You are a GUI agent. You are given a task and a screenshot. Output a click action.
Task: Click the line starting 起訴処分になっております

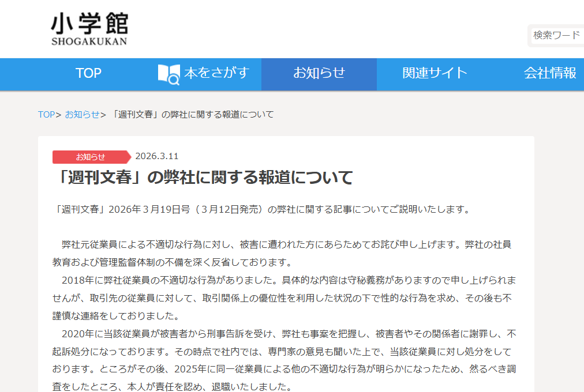(282, 352)
